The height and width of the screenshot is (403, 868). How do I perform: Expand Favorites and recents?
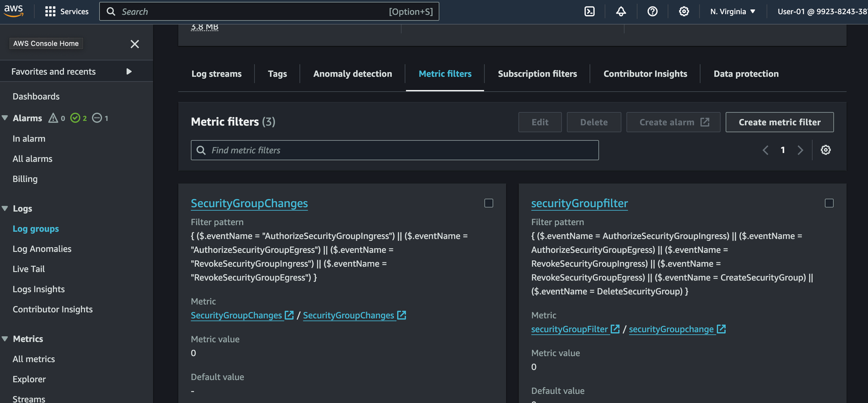click(129, 72)
